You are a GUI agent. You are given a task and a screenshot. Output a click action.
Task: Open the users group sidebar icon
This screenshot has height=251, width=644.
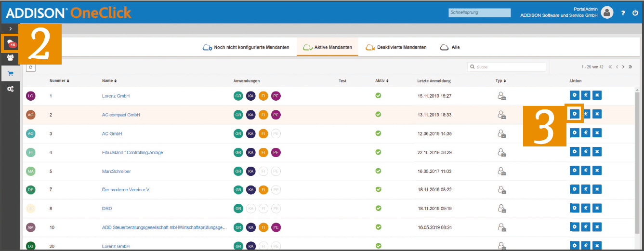coord(10,58)
